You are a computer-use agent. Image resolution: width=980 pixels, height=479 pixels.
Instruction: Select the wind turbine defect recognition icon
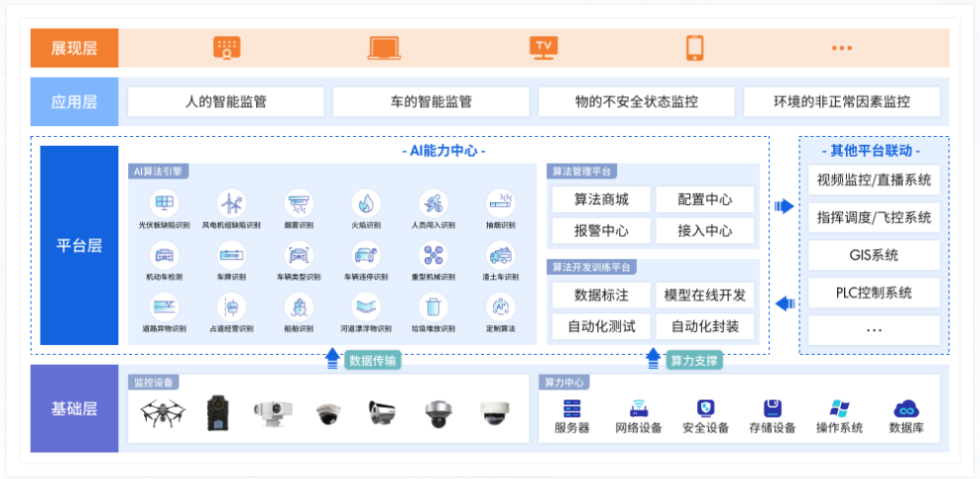pyautogui.click(x=232, y=203)
